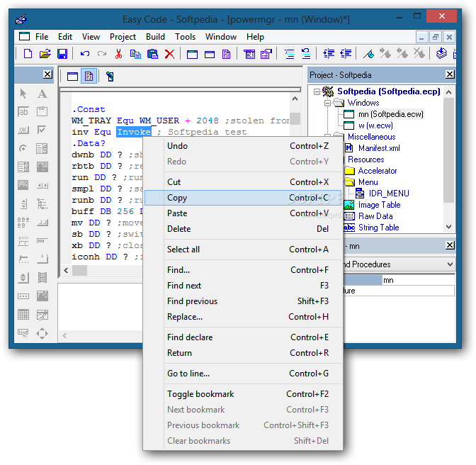Screen dimensions: 476x465
Task: Open the Help menu
Action: click(255, 37)
